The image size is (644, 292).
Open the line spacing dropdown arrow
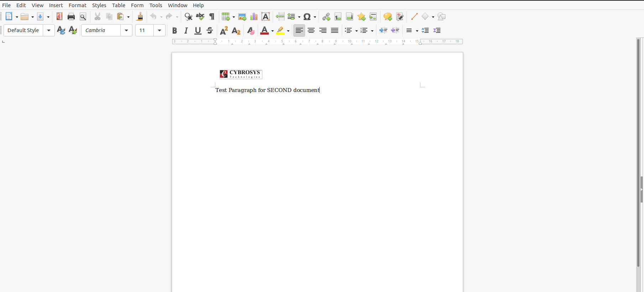pyautogui.click(x=417, y=31)
